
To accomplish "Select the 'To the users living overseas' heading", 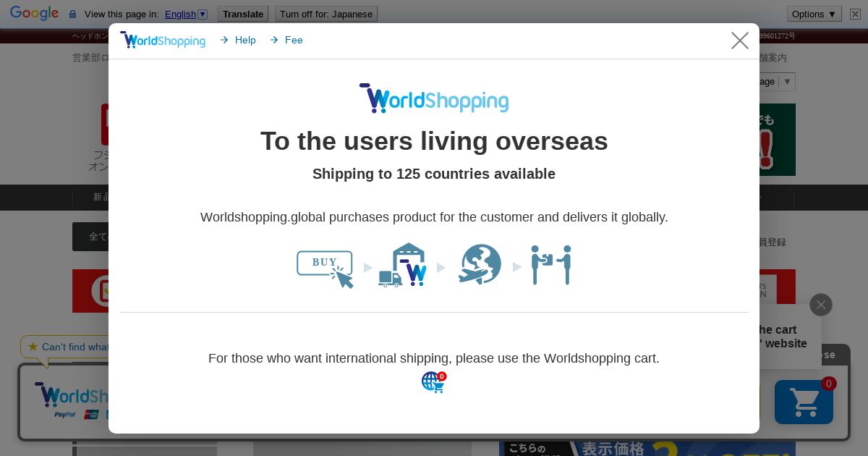I will point(434,141).
